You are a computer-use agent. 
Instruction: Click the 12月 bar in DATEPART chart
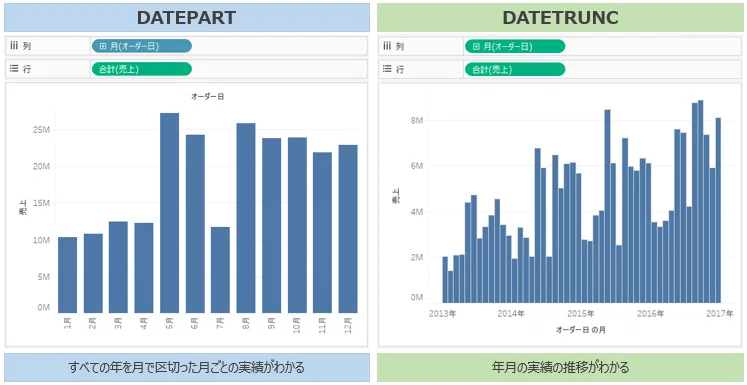click(x=348, y=229)
